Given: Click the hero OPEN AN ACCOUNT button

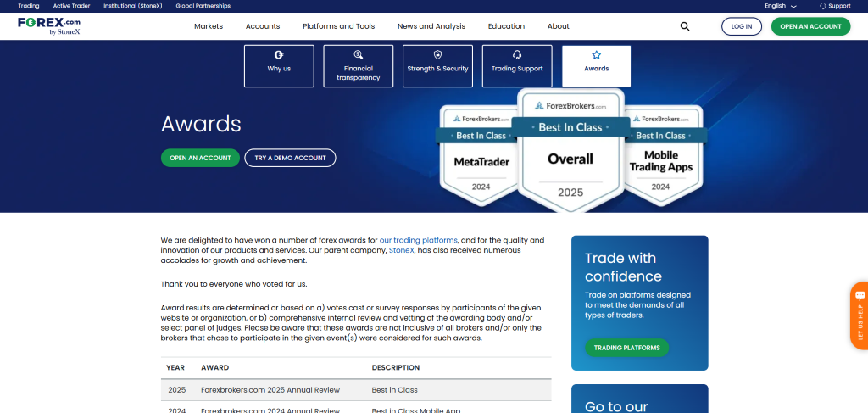Looking at the screenshot, I should pos(200,158).
